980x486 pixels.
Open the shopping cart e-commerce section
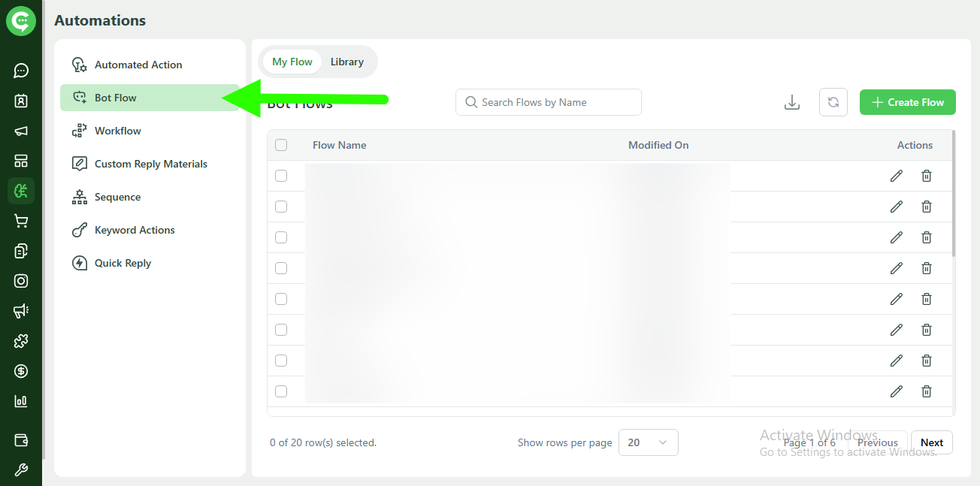pos(20,220)
